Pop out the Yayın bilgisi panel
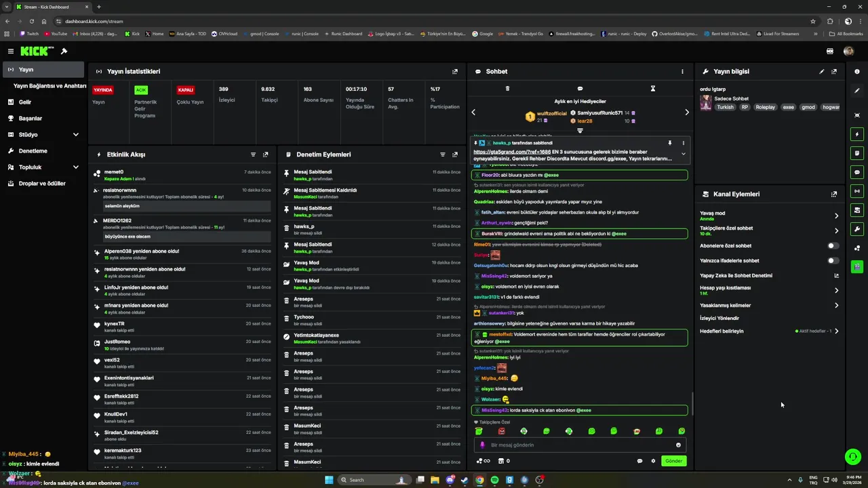The width and height of the screenshot is (868, 488). (834, 71)
